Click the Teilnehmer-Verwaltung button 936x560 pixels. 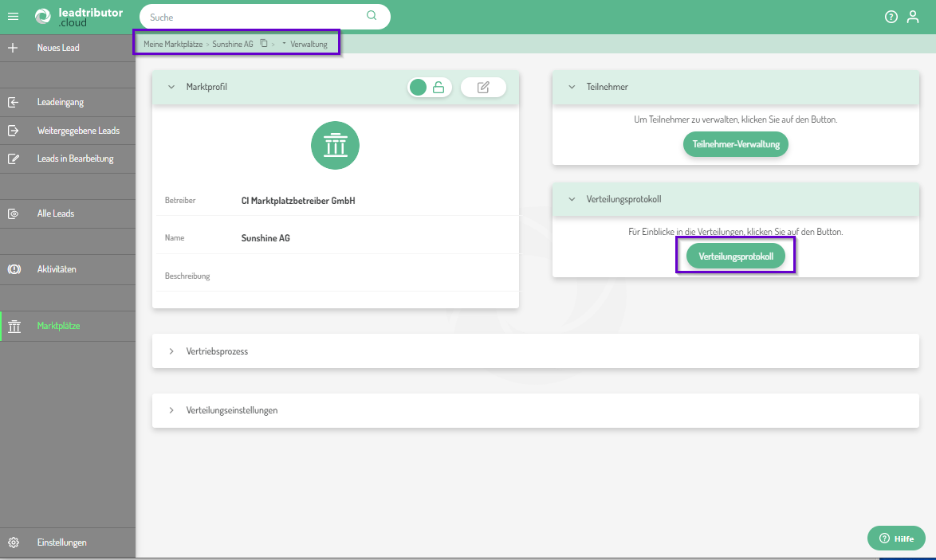(736, 144)
